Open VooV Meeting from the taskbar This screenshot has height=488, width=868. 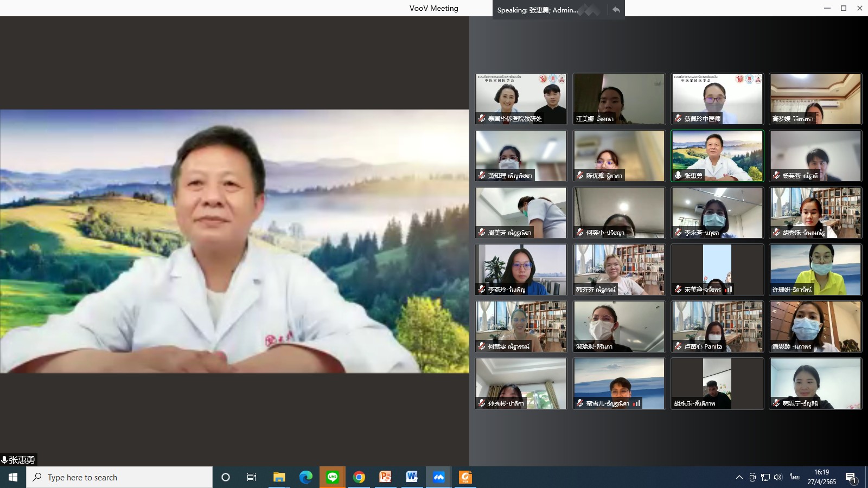[x=438, y=477]
